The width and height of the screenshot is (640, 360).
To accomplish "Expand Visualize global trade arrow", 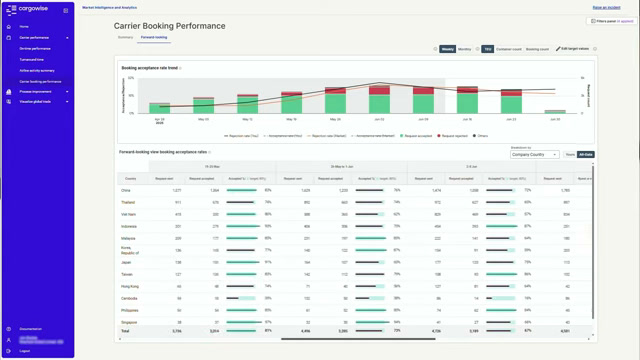I will coord(67,102).
